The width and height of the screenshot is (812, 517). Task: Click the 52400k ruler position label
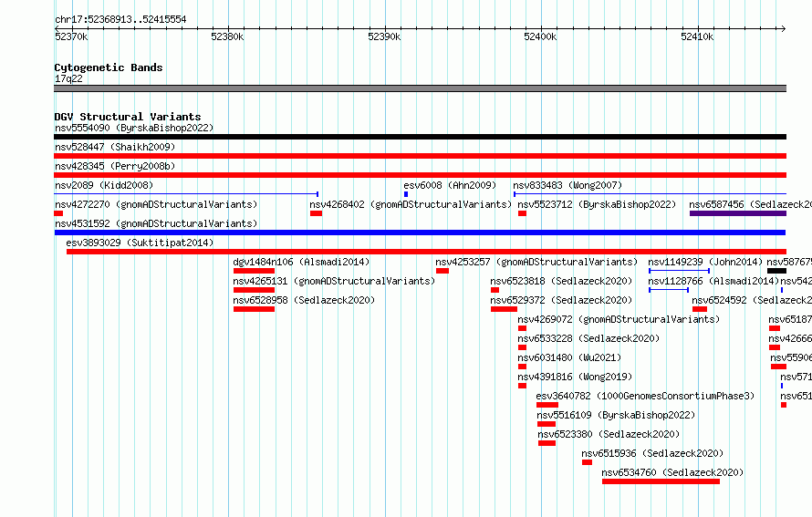pyautogui.click(x=540, y=36)
